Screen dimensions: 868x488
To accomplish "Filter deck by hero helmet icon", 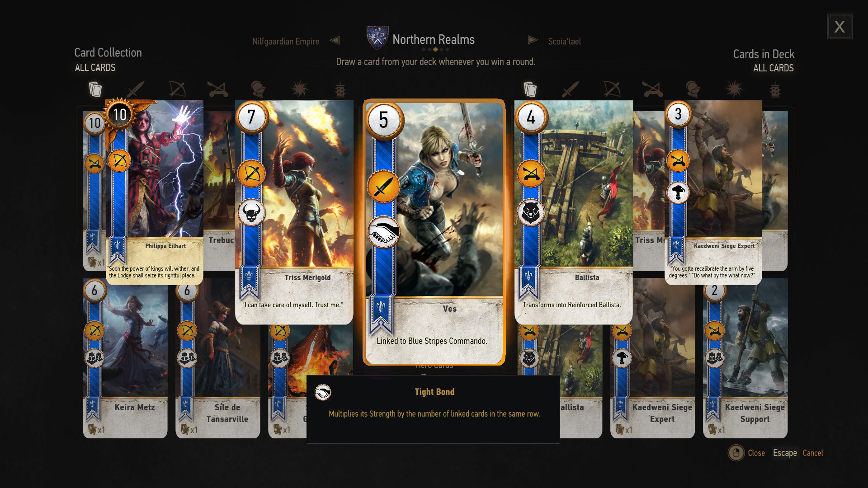I will pyautogui.click(x=693, y=89).
